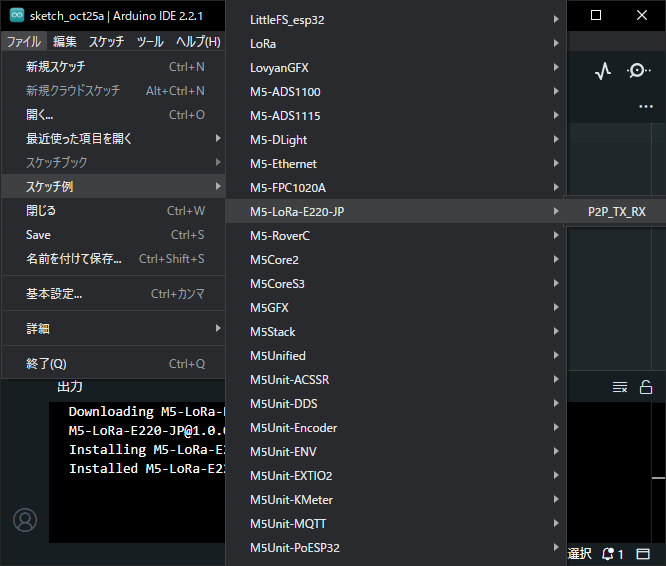
Task: Expand M5-DLight examples
Action: 396,140
